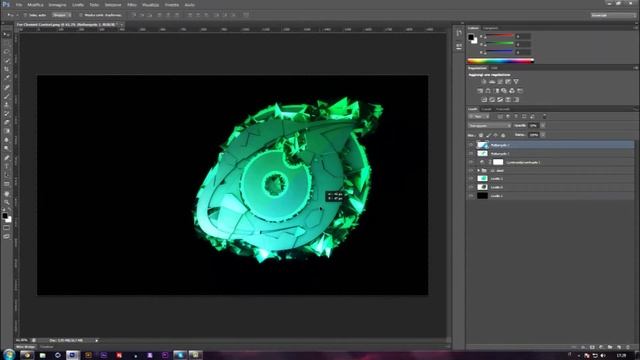Add a Brightness/Contrast adjustment
640x360 pixels.
click(x=484, y=82)
